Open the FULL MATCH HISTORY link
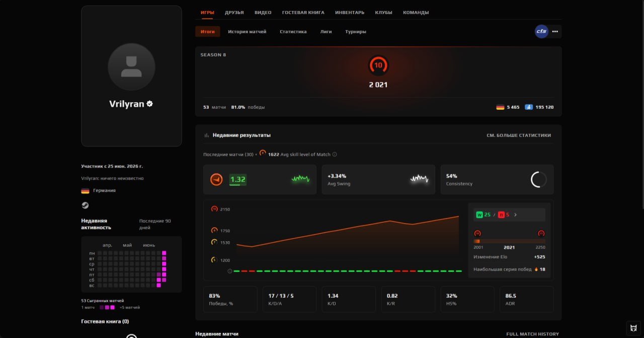The height and width of the screenshot is (338, 644). click(532, 334)
